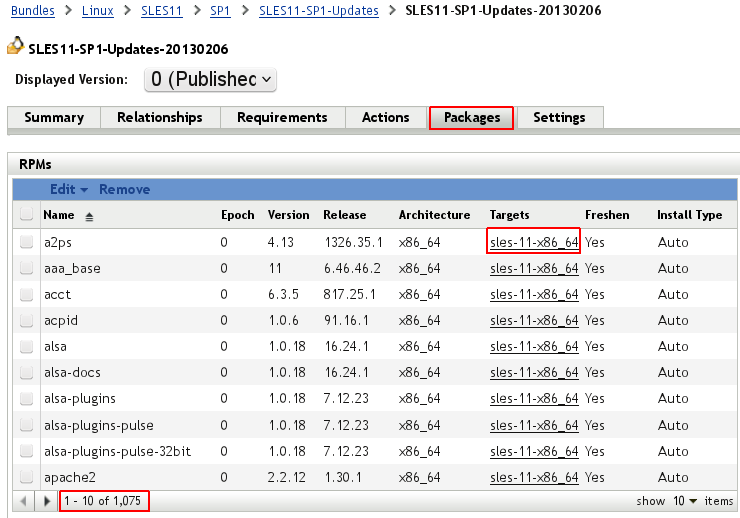This screenshot has height=518, width=740.
Task: Switch to the Relationships tab
Action: click(160, 117)
